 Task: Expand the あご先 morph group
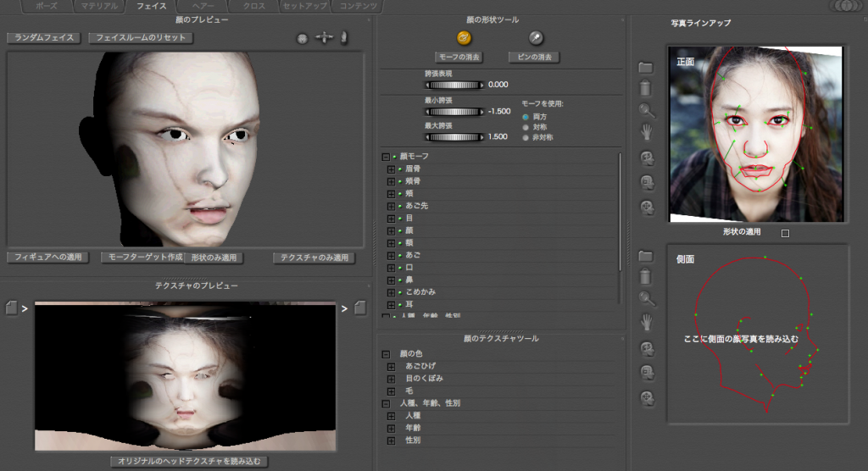point(391,206)
